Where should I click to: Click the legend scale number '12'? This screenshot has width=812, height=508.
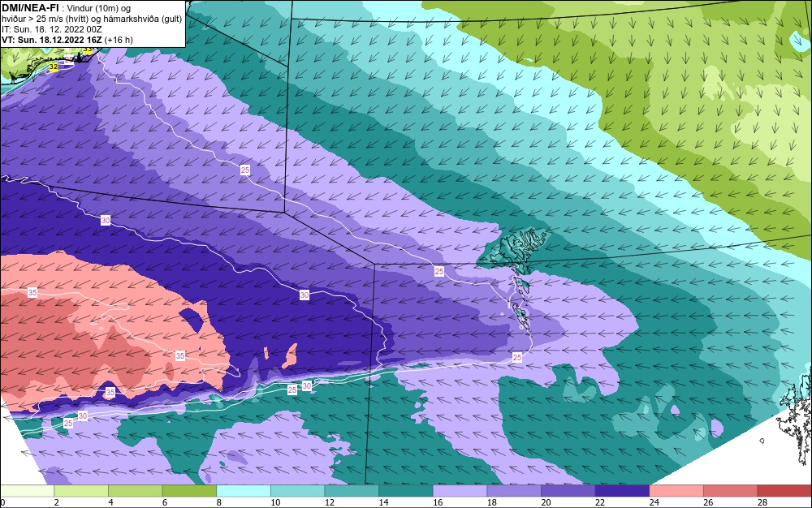coord(330,502)
